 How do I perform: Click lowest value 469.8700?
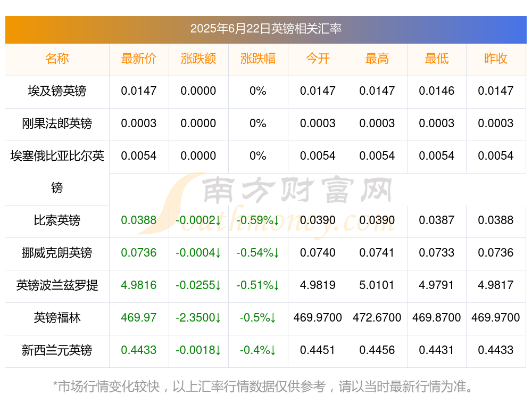[437, 318]
